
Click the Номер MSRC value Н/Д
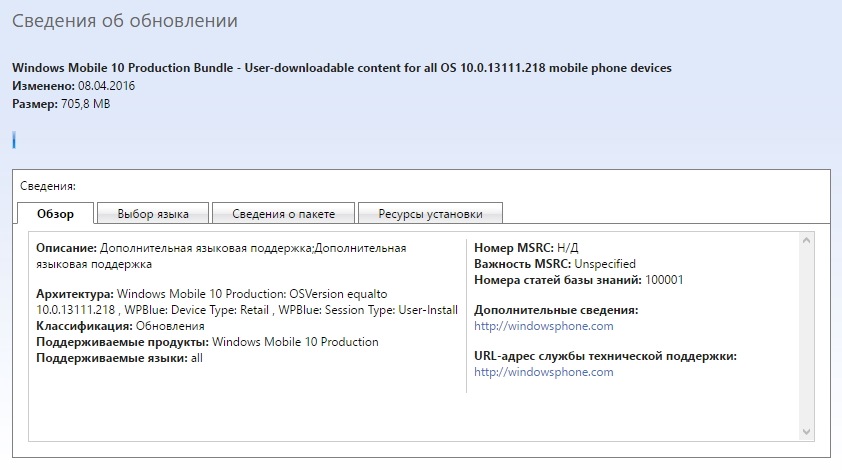click(568, 248)
